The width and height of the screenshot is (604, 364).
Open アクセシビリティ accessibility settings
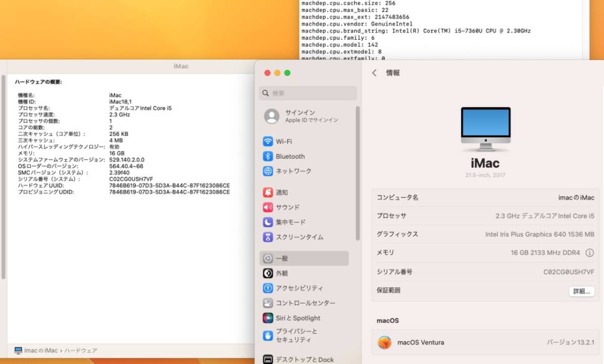[304, 288]
